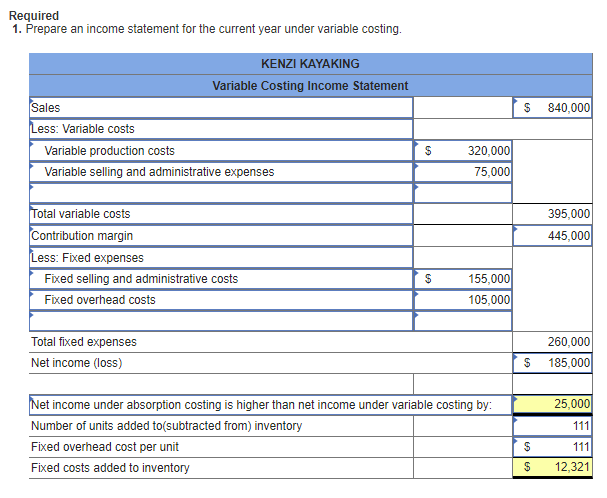Click the Net income (loss) label

coord(77,363)
